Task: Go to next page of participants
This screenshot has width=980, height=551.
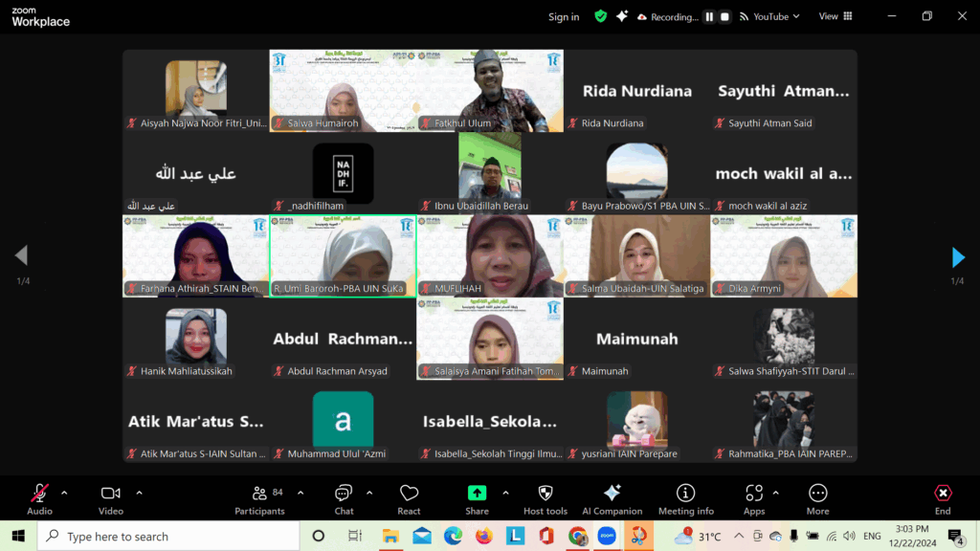Action: 958,257
